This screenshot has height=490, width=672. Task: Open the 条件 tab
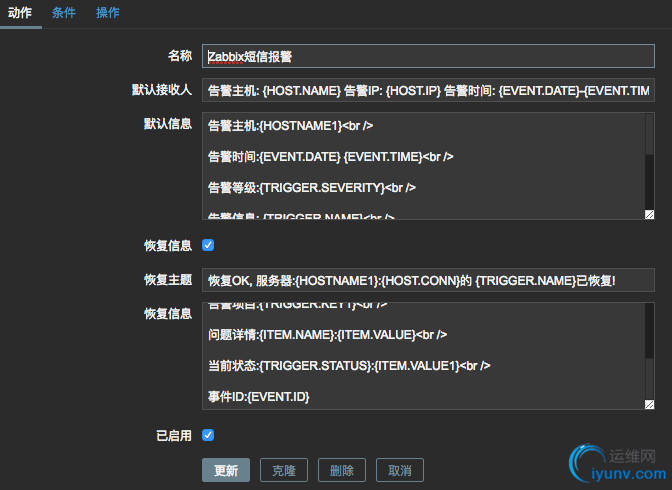point(64,13)
